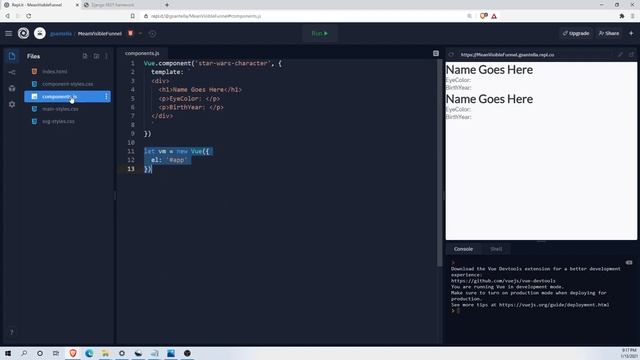Open the user avatar profile
640x360 pixels.
click(x=40, y=33)
